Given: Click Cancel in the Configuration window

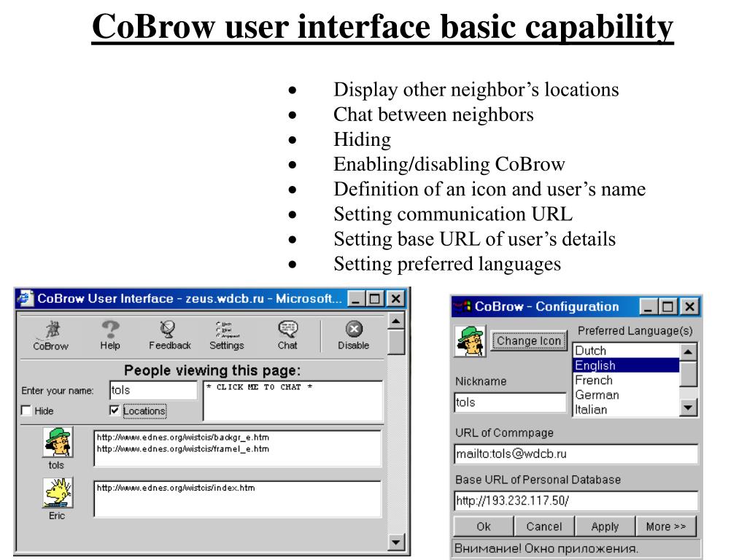Looking at the screenshot, I should (x=544, y=526).
